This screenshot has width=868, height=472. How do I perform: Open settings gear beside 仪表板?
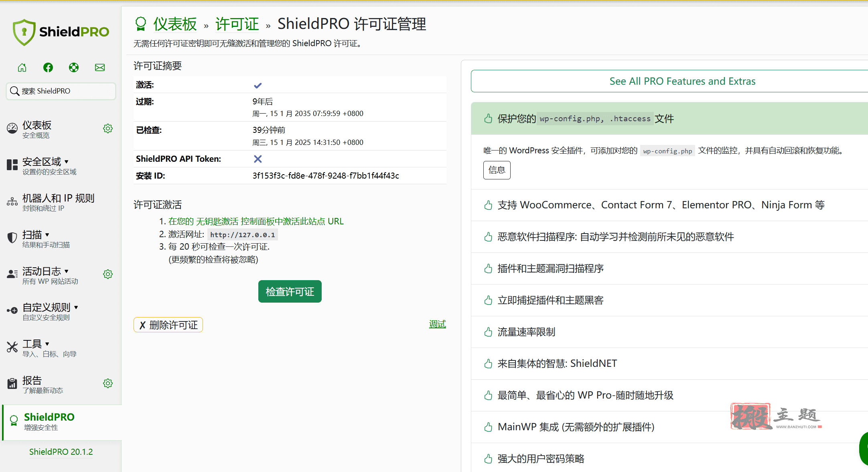[108, 128]
